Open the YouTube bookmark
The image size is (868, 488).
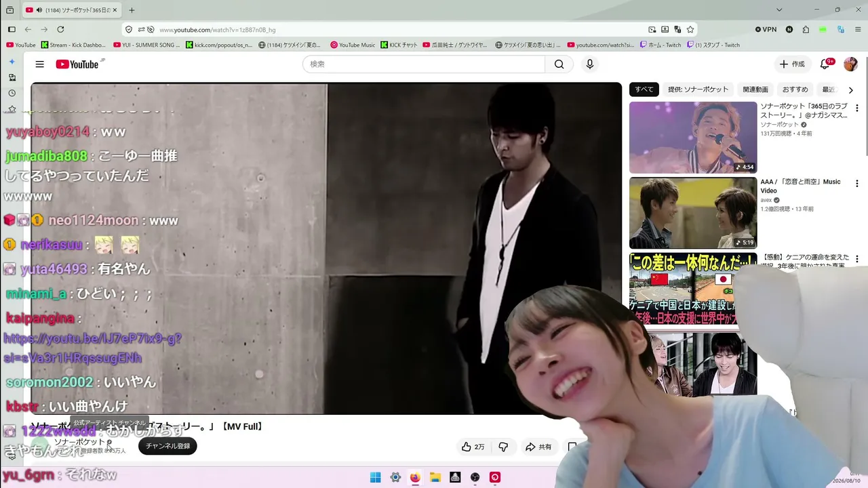click(21, 45)
